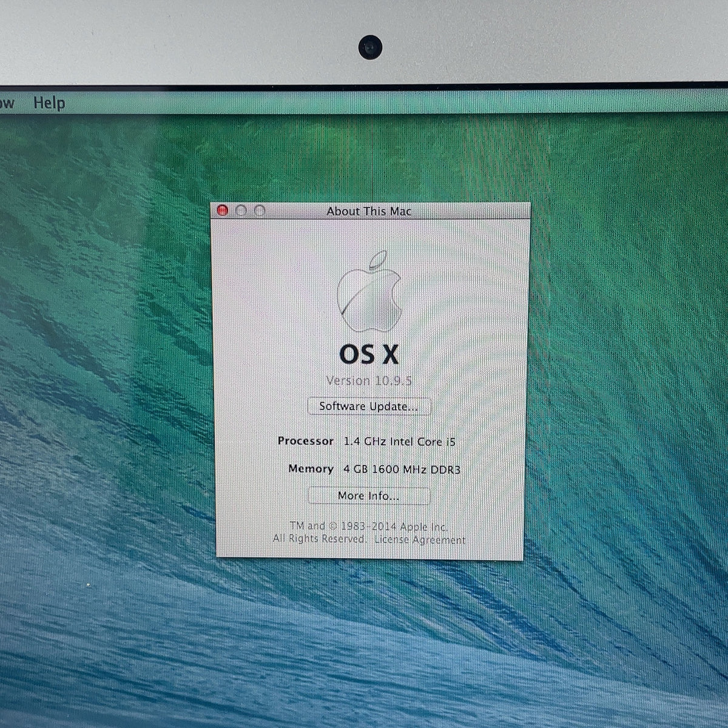Click the Version 10.9.5 text
This screenshot has width=728, height=728.
point(369,380)
